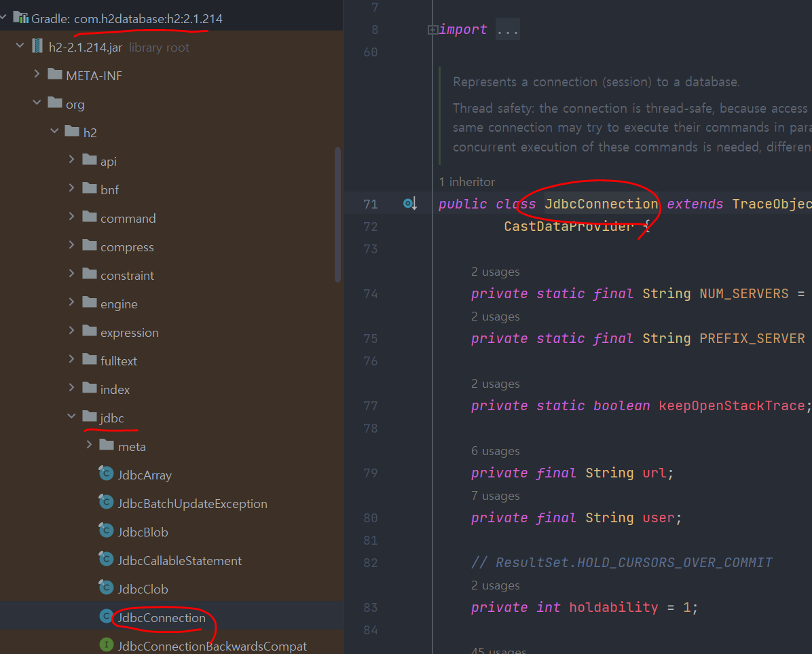Click the command folder icon

pos(90,217)
